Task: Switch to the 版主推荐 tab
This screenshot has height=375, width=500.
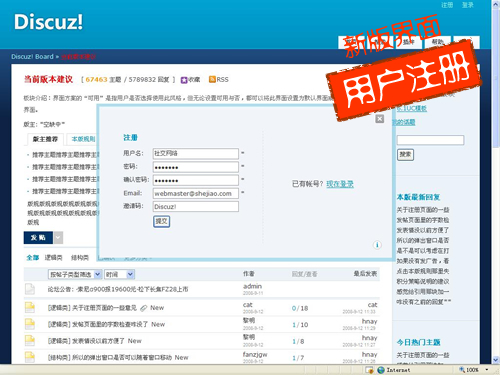Action: point(45,139)
